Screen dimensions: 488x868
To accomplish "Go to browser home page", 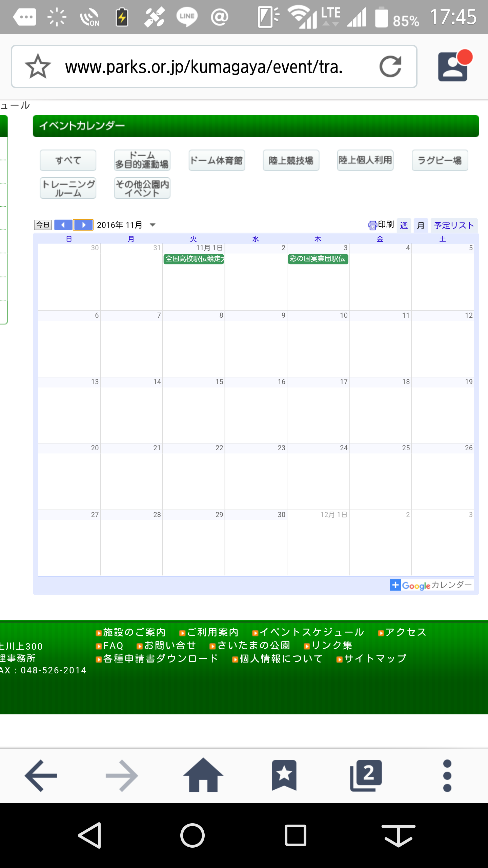I will [203, 775].
